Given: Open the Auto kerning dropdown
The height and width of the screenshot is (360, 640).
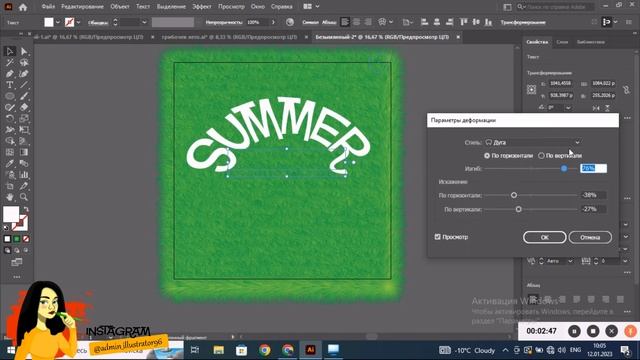Looking at the screenshot, I should tap(570, 261).
